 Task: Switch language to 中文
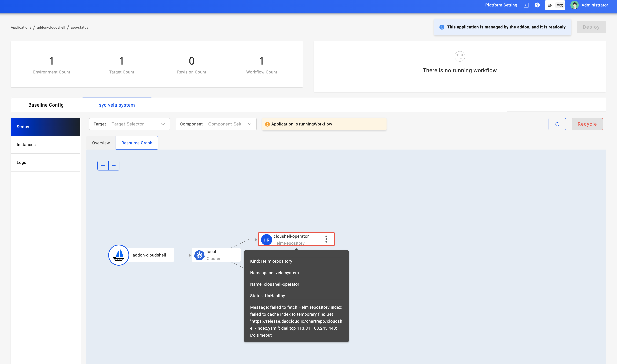click(x=560, y=5)
